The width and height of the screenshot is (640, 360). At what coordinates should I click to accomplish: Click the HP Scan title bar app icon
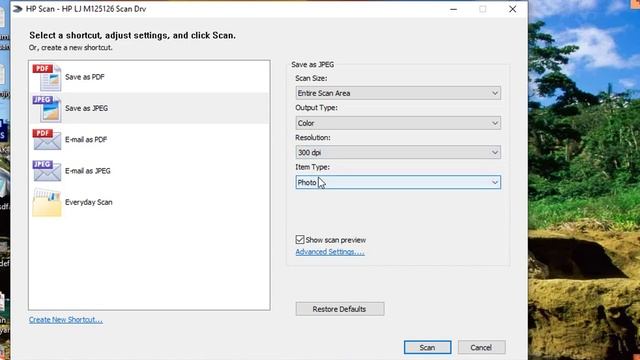(18, 9)
